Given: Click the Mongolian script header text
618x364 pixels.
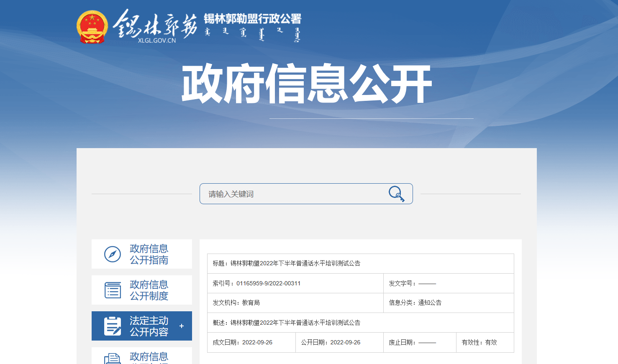Looking at the screenshot, I should point(253,34).
